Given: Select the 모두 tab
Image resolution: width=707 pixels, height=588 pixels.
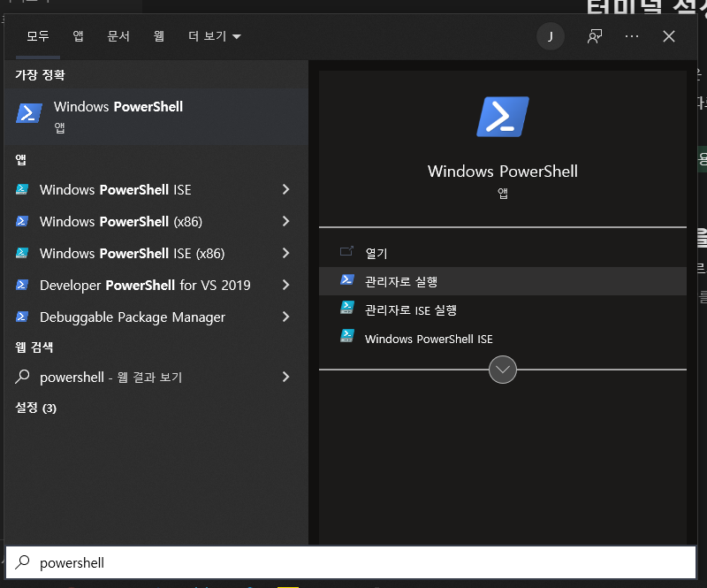Looking at the screenshot, I should [38, 36].
